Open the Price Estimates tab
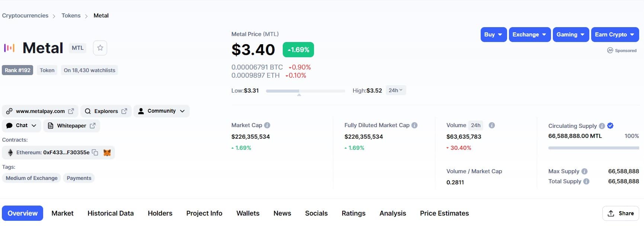 (x=444, y=213)
